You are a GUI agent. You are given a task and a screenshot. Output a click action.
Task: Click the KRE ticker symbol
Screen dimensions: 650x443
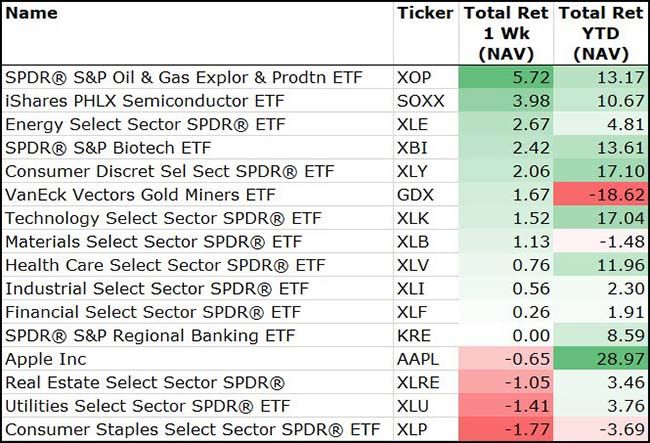[412, 335]
